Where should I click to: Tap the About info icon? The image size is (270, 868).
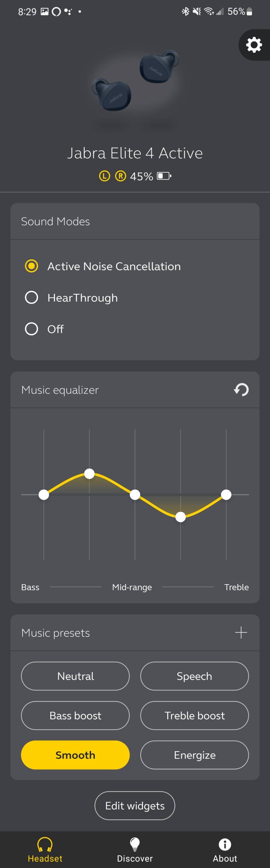pos(225,844)
